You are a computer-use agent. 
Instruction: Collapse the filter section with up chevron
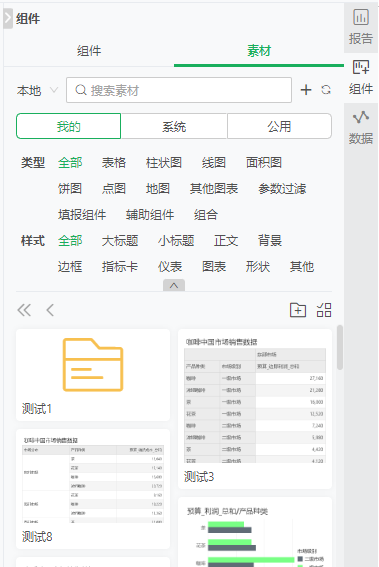pos(174,285)
